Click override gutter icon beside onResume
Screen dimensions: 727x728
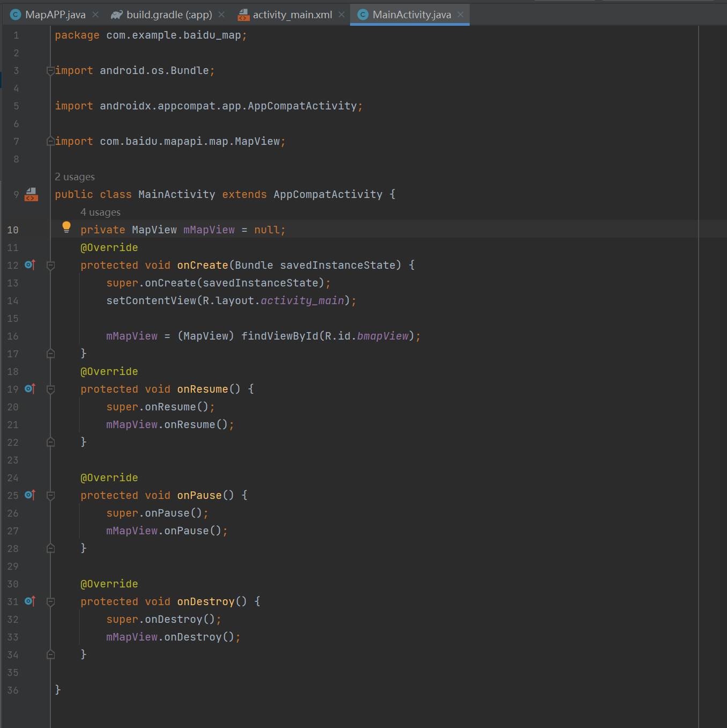30,388
